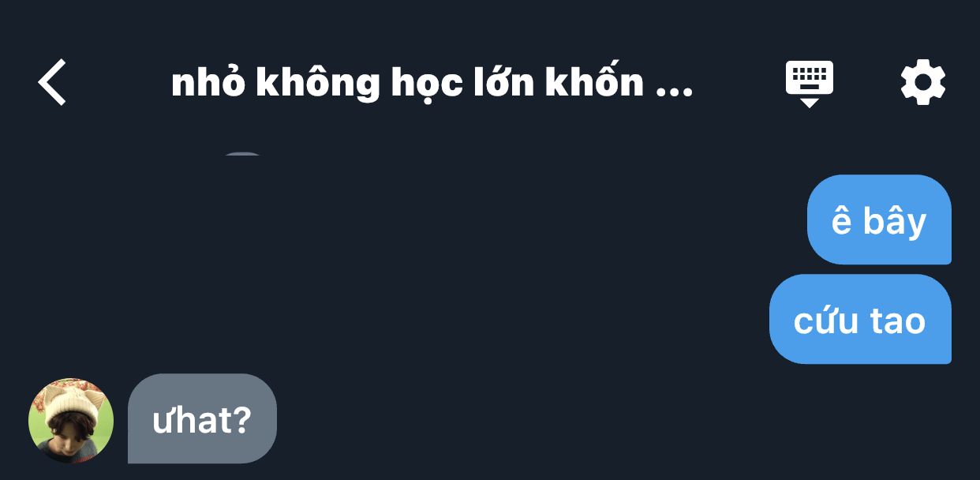The width and height of the screenshot is (980, 480).
Task: Go back using the left arrow icon
Action: pyautogui.click(x=52, y=82)
